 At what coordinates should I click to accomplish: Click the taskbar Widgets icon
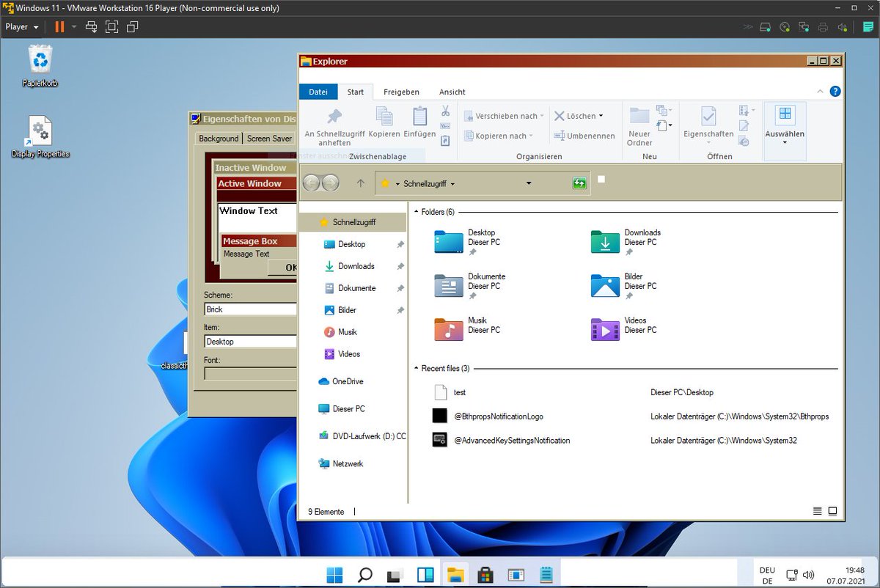tap(425, 575)
